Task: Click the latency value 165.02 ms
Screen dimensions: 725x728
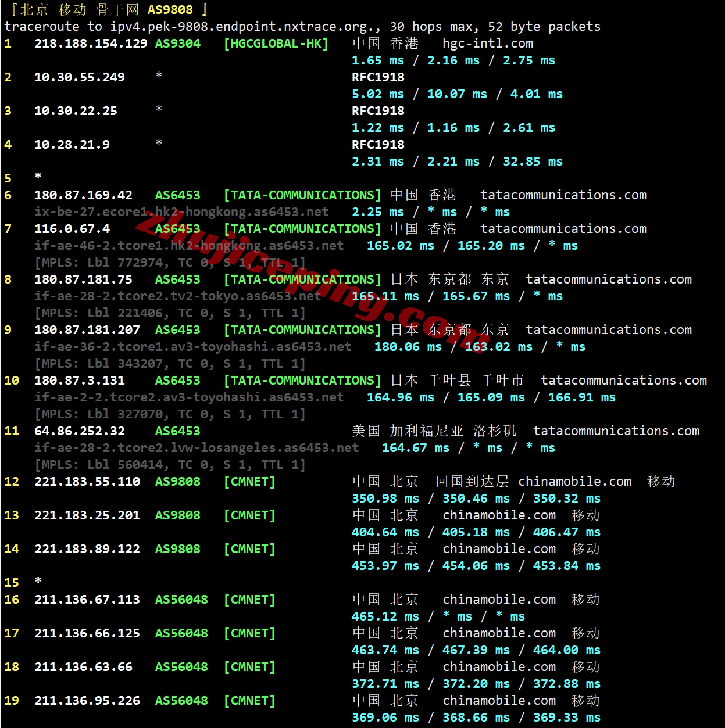Action: point(401,246)
